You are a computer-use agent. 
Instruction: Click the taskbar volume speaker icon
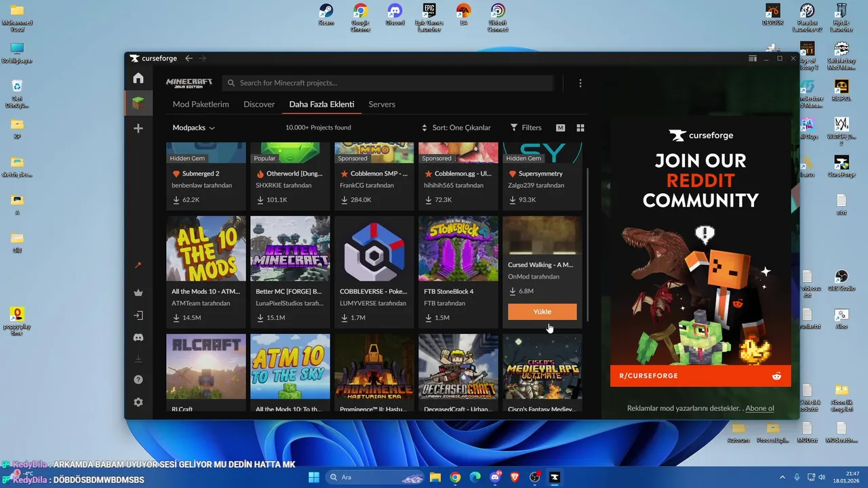click(822, 477)
